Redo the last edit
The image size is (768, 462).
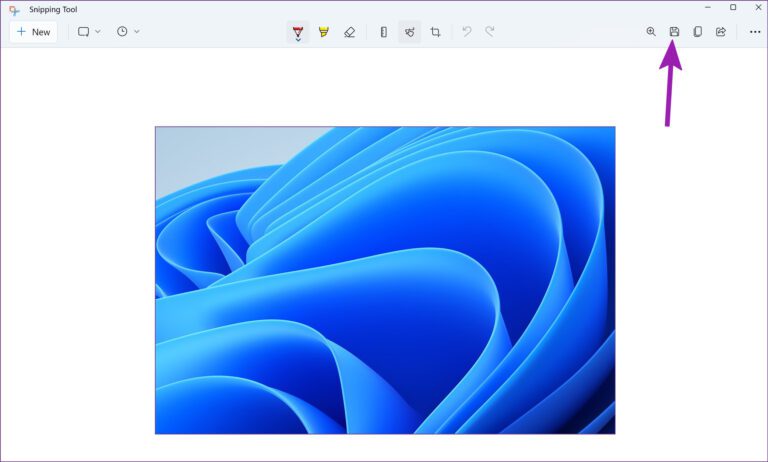coord(490,32)
